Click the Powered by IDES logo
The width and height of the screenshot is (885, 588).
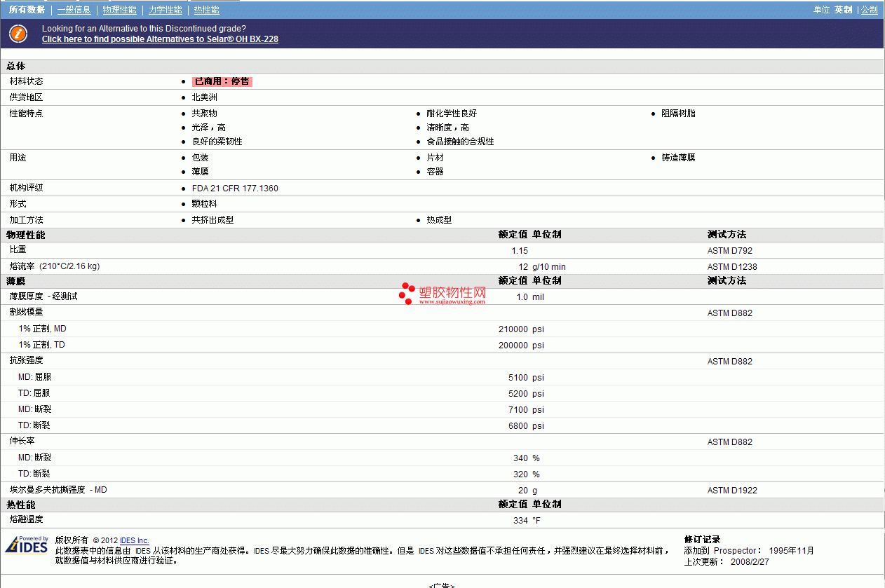pos(27,545)
